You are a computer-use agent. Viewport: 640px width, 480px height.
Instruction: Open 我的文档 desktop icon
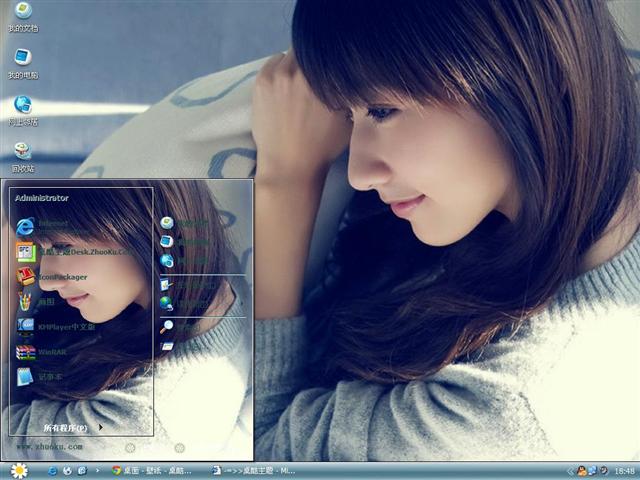tap(23, 17)
